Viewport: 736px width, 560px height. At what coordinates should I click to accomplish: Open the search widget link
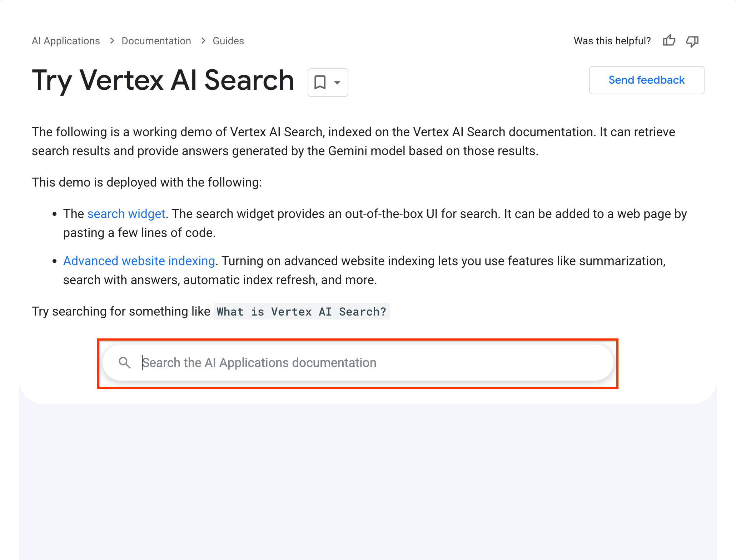click(x=126, y=213)
